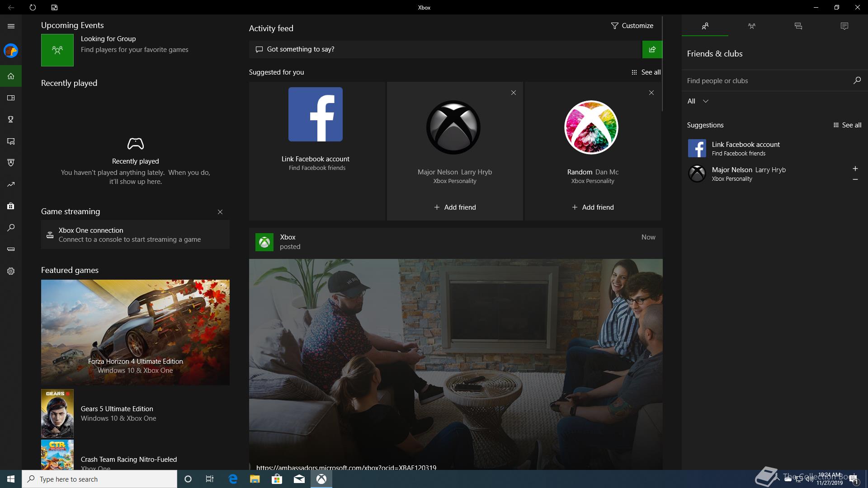Add Major Nelson with plus icon
Screen dimensions: 868x488
click(x=855, y=169)
